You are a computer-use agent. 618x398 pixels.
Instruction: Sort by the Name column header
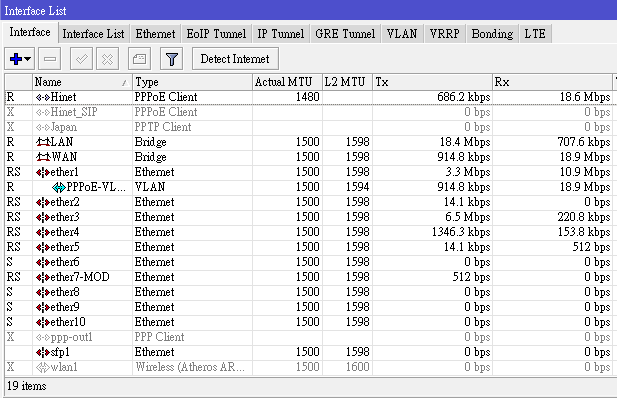click(82, 82)
